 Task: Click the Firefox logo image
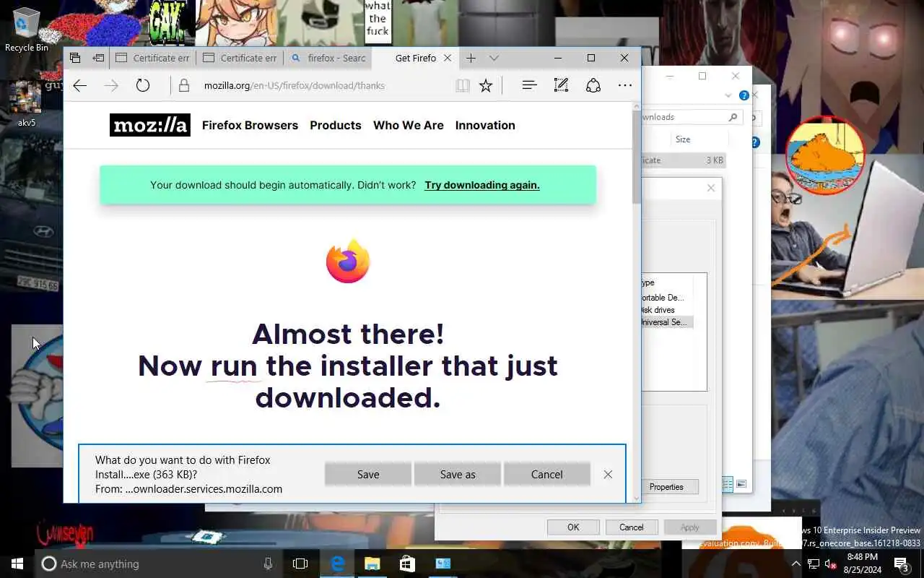click(x=348, y=261)
